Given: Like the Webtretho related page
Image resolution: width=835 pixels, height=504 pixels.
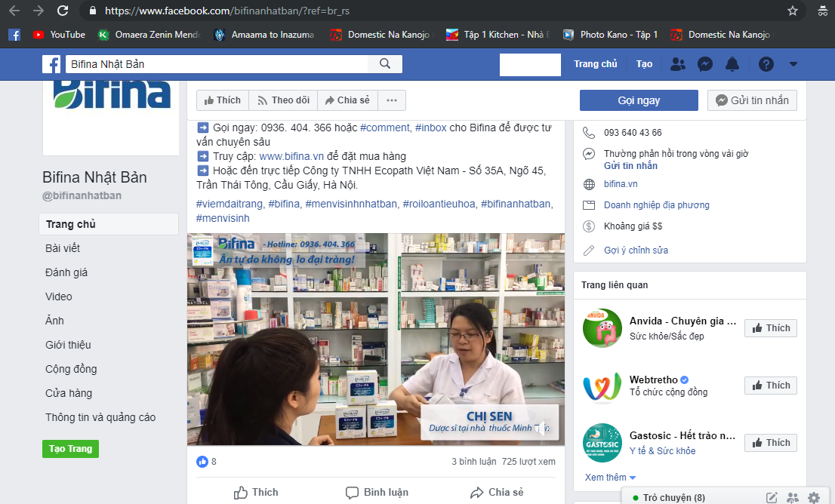Looking at the screenshot, I should tap(771, 386).
